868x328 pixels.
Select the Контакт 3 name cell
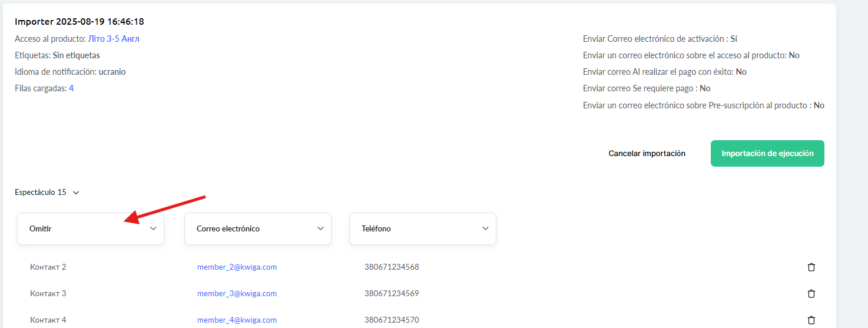[x=48, y=294]
